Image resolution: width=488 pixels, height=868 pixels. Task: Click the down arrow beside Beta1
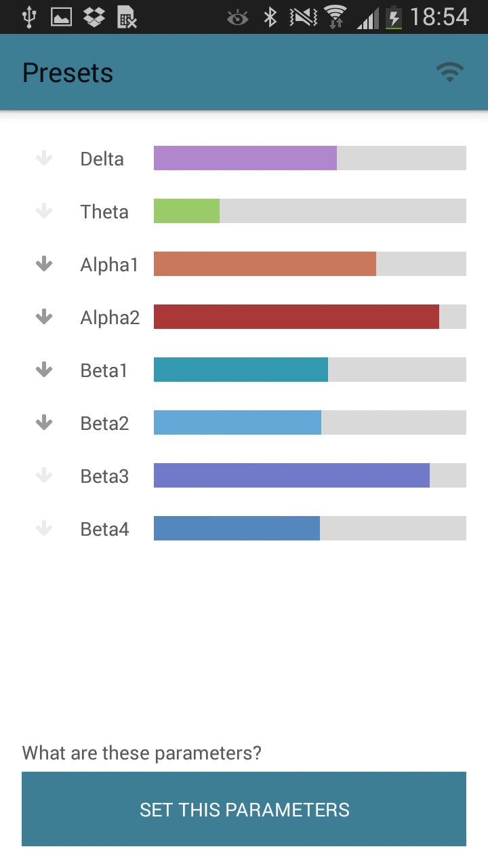tap(44, 370)
